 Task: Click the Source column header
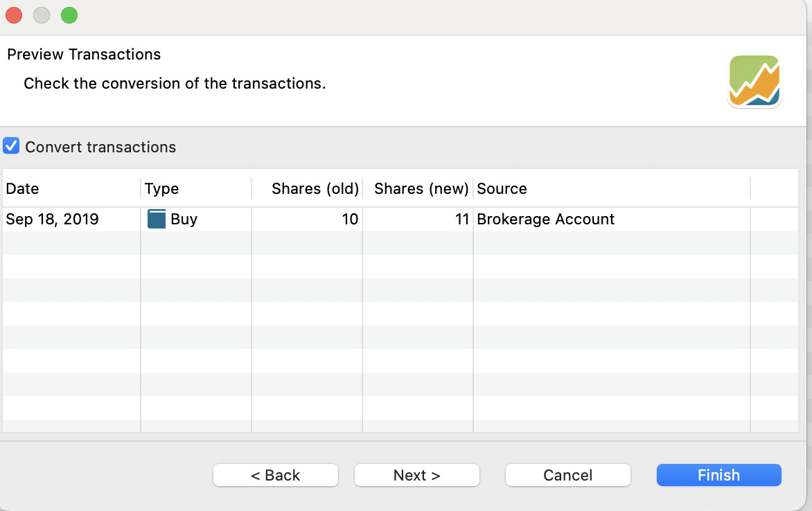[502, 188]
